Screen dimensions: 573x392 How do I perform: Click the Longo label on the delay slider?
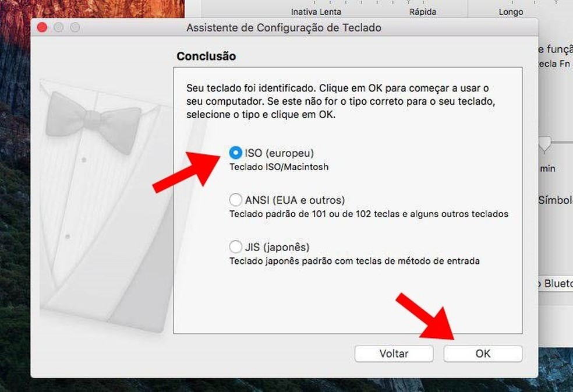pos(511,12)
